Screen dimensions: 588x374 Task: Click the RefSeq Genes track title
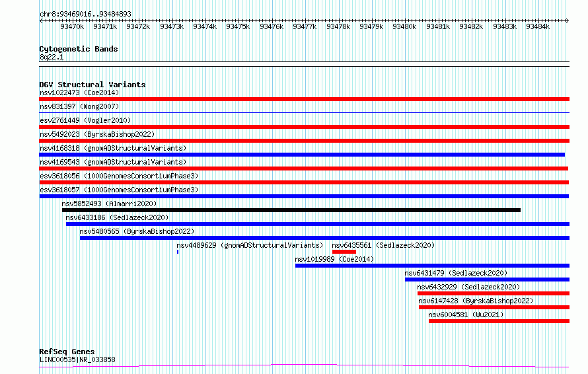coord(67,352)
